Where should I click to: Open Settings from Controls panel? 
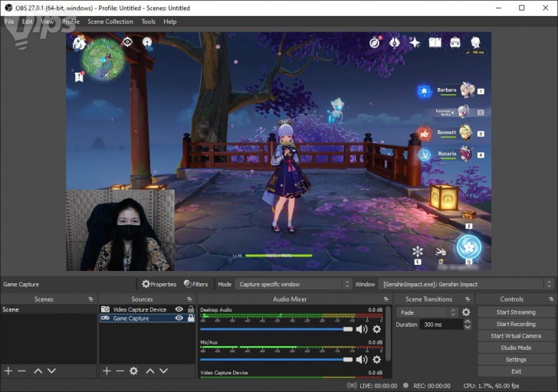coord(516,360)
